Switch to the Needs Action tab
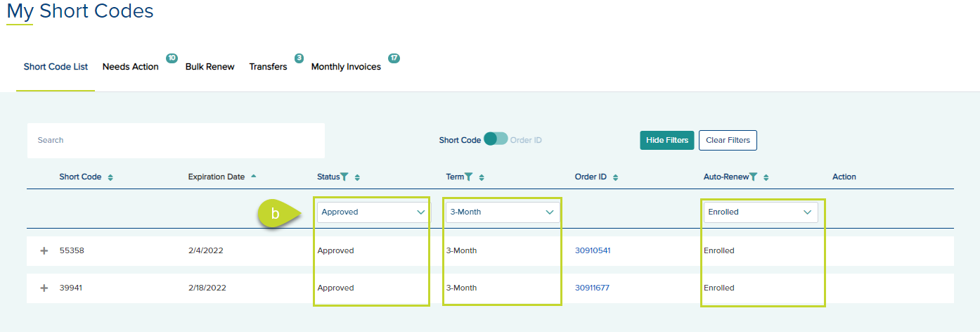980x332 pixels. 131,67
